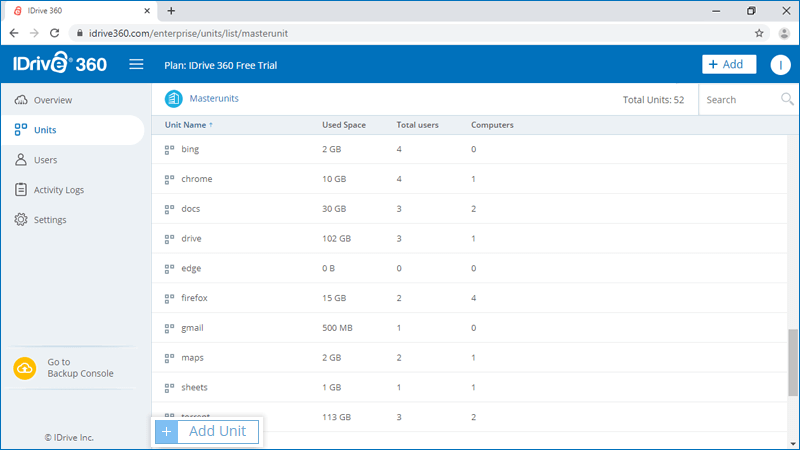800x450 pixels.
Task: Click the unit icon beside sheets
Action: point(169,388)
